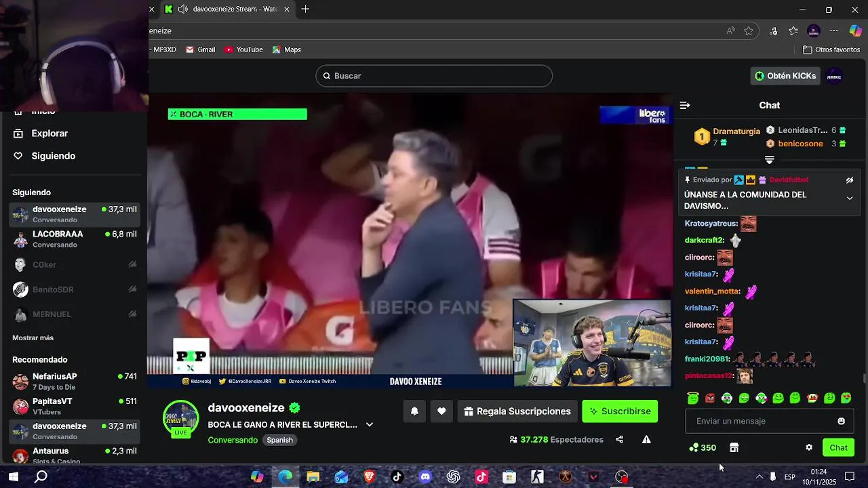This screenshot has height=488, width=868.
Task: Open Otros favoritos folder
Action: (831, 49)
